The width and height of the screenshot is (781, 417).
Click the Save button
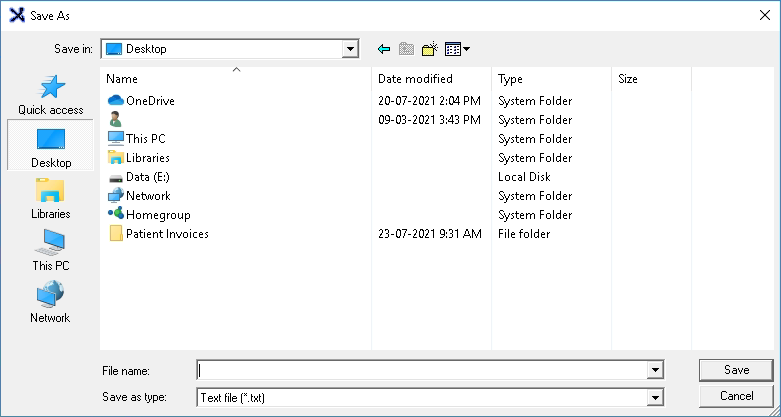[x=736, y=370]
